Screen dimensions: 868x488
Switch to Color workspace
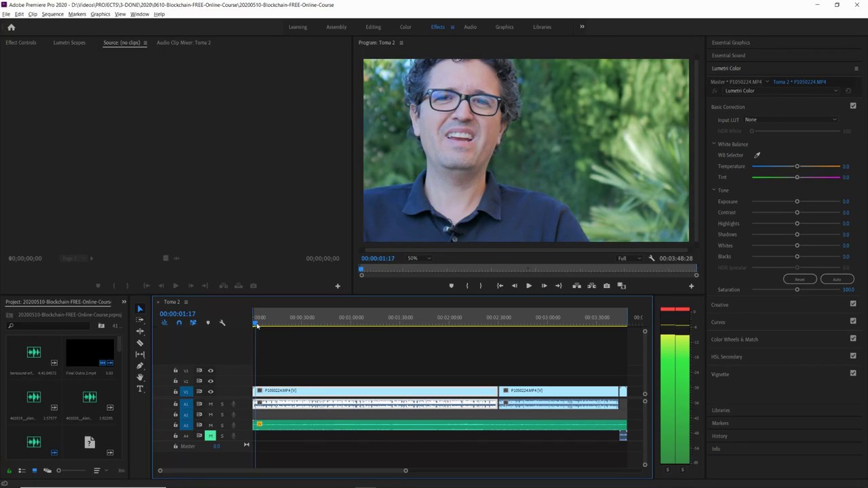pos(406,27)
